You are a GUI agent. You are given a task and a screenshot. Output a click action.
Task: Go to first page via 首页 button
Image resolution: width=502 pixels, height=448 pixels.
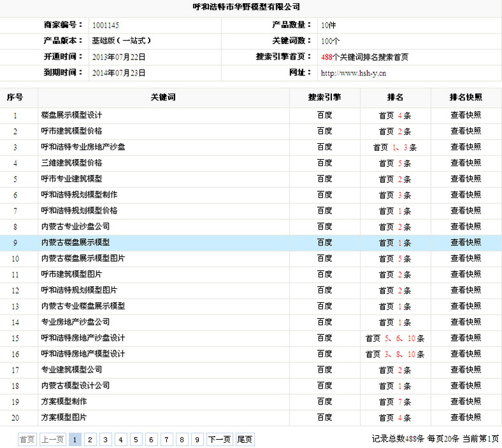coord(27,439)
